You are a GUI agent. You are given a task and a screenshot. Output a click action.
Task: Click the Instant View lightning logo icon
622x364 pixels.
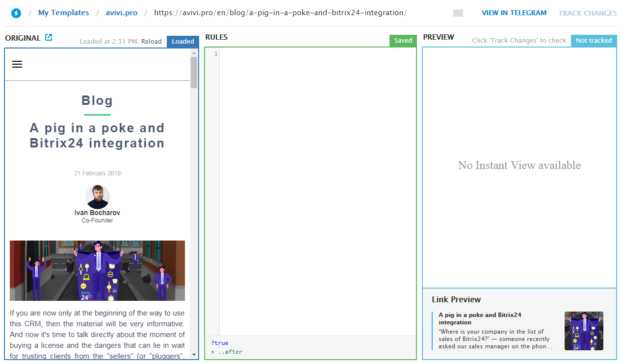coord(16,13)
